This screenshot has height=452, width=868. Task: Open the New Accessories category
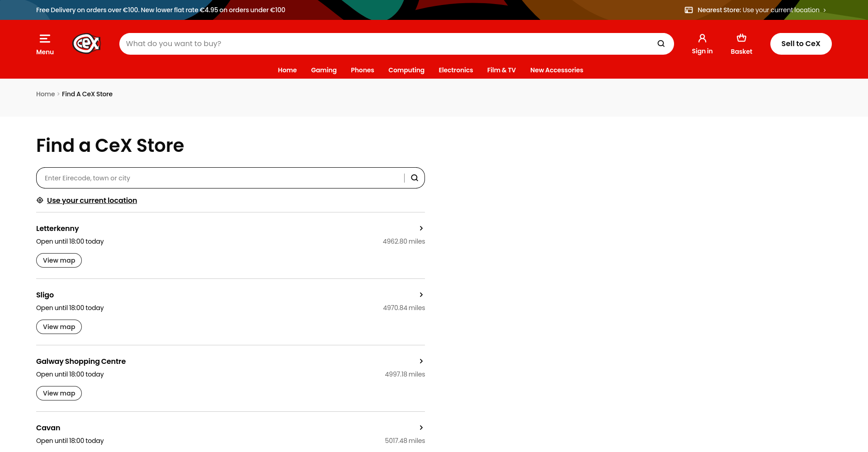(557, 70)
